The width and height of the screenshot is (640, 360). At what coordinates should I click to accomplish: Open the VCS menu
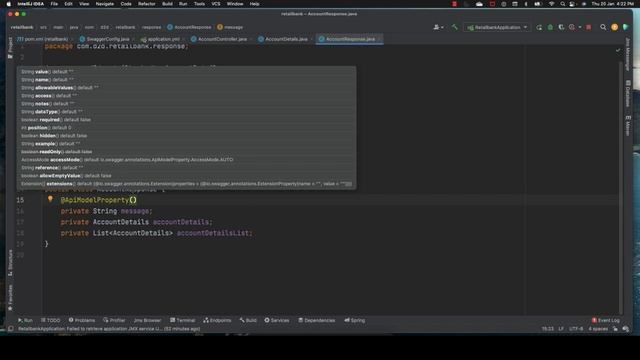point(216,4)
